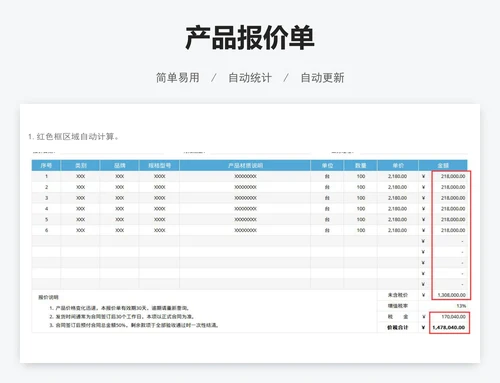Click the 增值税率 label

[x=398, y=306]
